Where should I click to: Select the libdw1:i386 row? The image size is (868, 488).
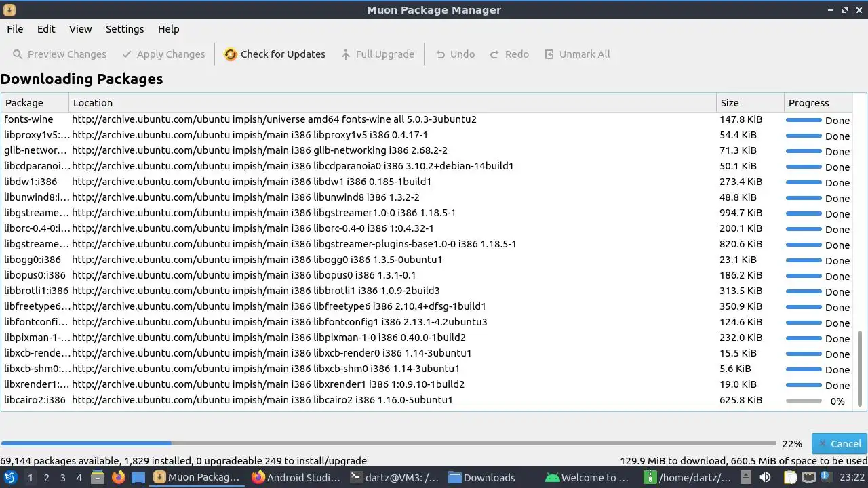(427, 182)
